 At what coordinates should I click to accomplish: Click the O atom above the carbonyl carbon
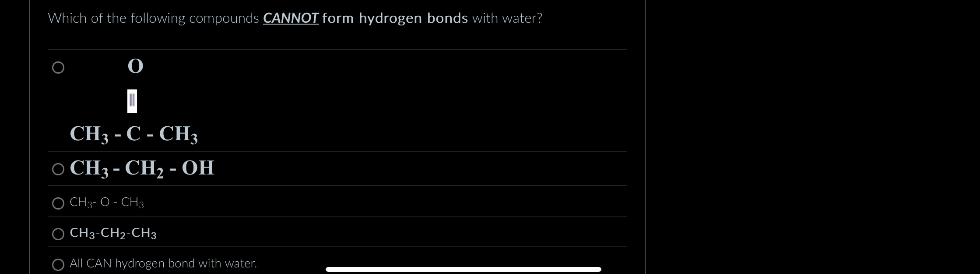pyautogui.click(x=135, y=66)
